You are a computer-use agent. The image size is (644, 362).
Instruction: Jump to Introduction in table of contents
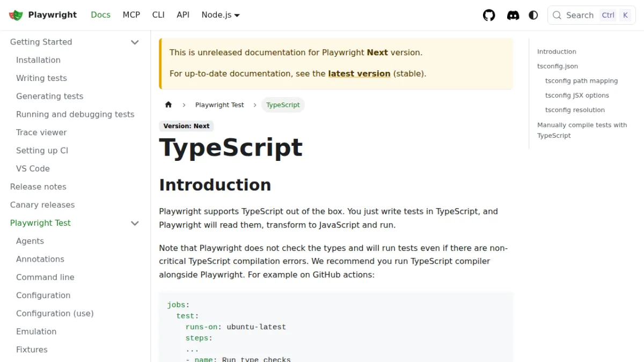pos(557,51)
